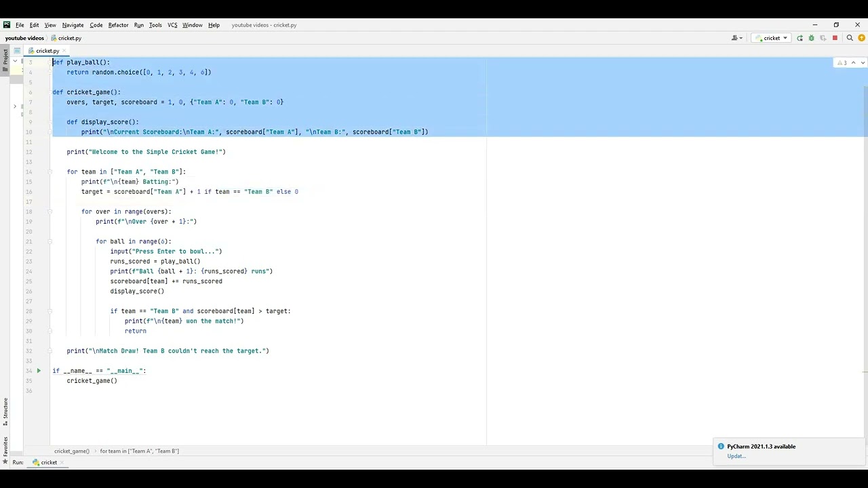Click the Update link in notification

coord(736,456)
